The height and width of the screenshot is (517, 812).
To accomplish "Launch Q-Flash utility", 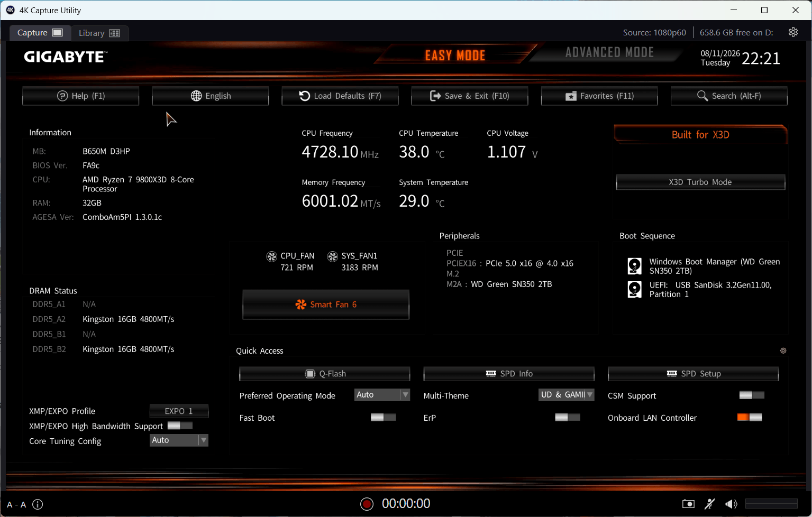I will point(325,374).
